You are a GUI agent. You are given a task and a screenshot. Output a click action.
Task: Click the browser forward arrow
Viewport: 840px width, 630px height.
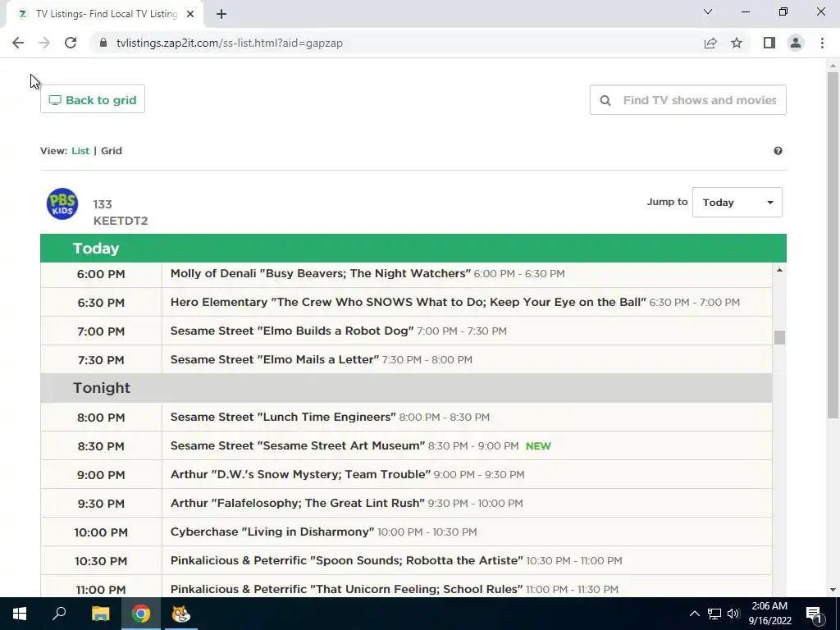(44, 43)
